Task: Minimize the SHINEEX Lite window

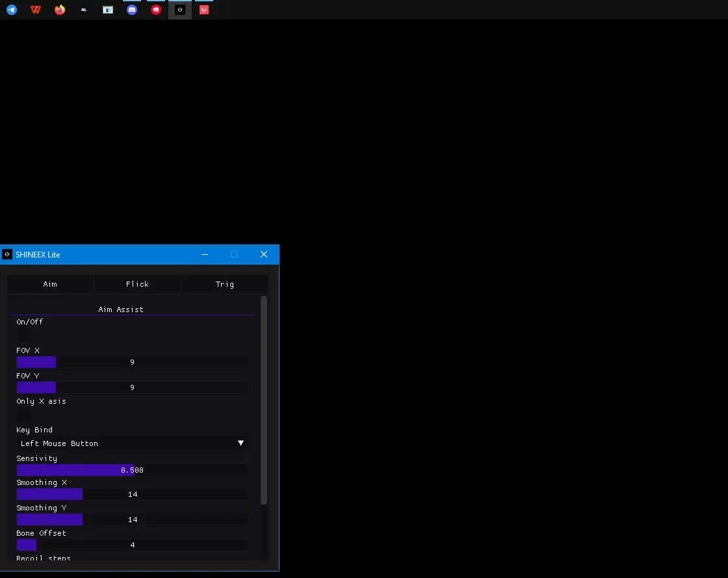Action: coord(205,254)
